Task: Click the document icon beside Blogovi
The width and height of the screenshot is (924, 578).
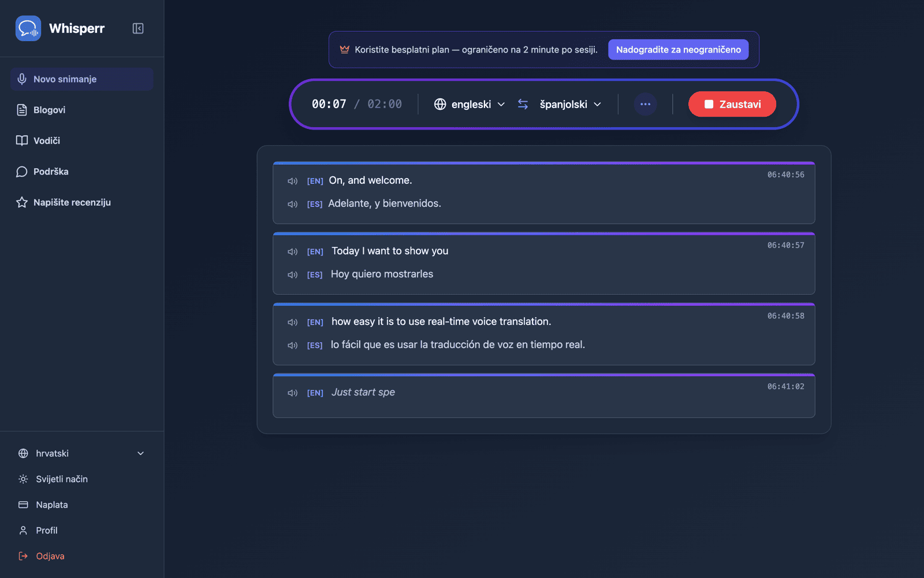Action: point(22,110)
